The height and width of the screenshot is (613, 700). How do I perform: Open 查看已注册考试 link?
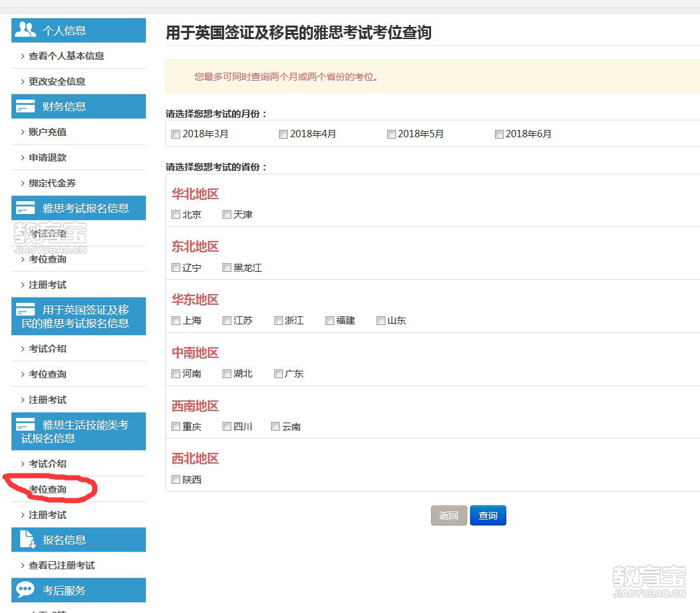coord(62,565)
